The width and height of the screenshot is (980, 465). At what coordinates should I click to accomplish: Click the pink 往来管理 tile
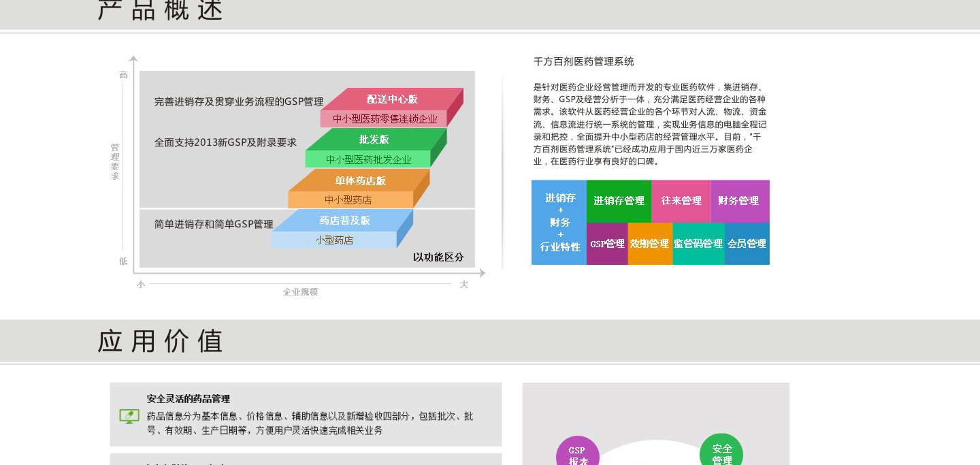point(681,201)
